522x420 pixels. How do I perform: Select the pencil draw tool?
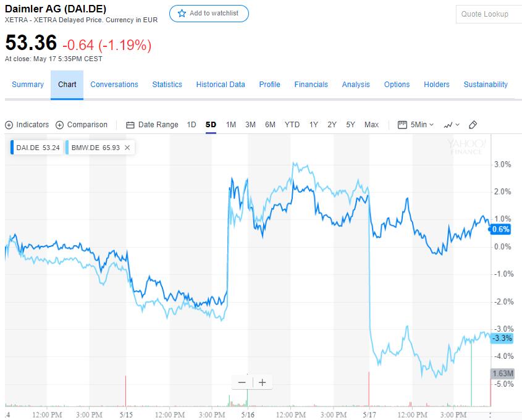[473, 125]
